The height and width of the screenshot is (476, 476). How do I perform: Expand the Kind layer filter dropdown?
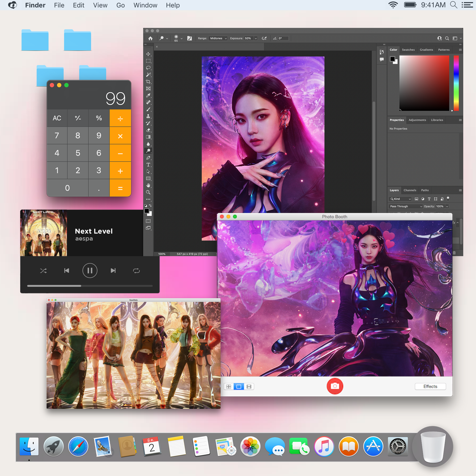(x=401, y=199)
